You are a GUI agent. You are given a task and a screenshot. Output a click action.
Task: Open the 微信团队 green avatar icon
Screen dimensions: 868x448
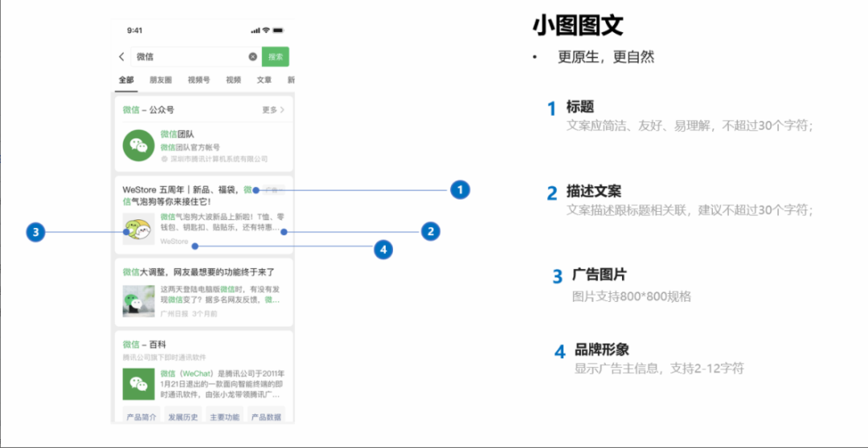[x=138, y=145]
